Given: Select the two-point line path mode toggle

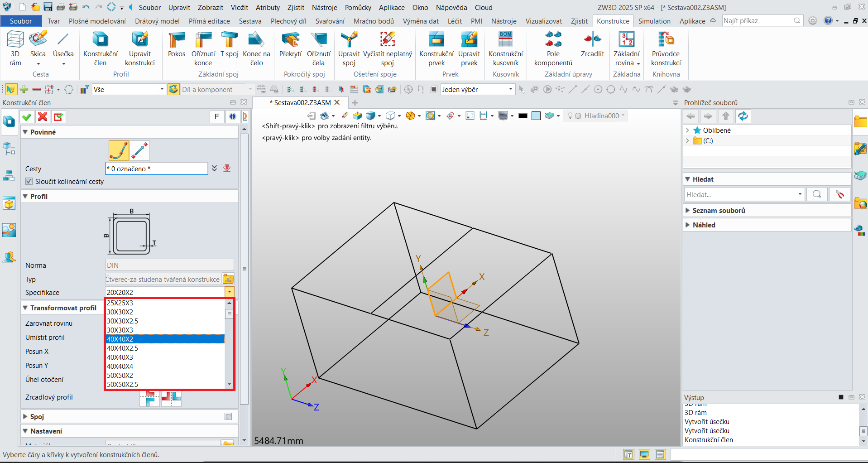Looking at the screenshot, I should point(139,151).
